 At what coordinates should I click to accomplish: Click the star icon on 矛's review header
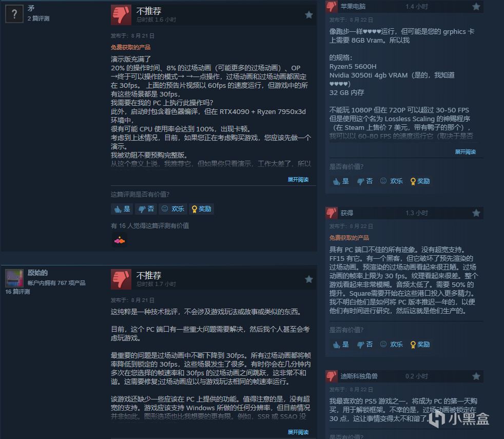tap(309, 15)
